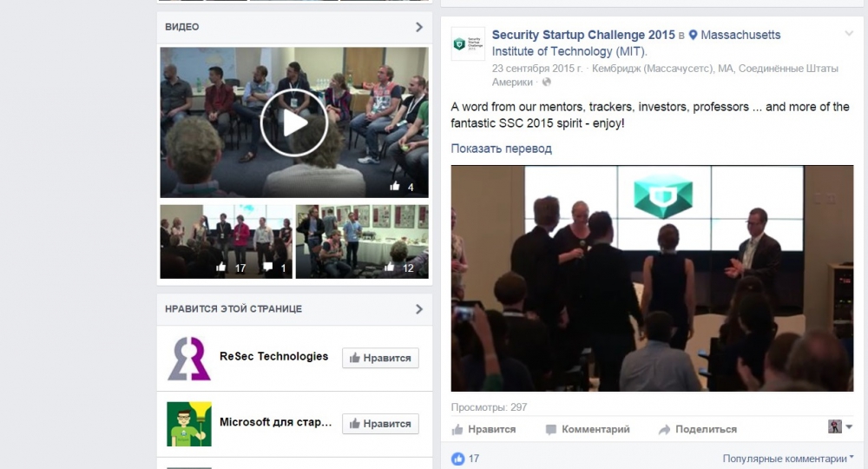Open the video thumbnail with 17 likes
The height and width of the screenshot is (469, 868).
click(226, 241)
